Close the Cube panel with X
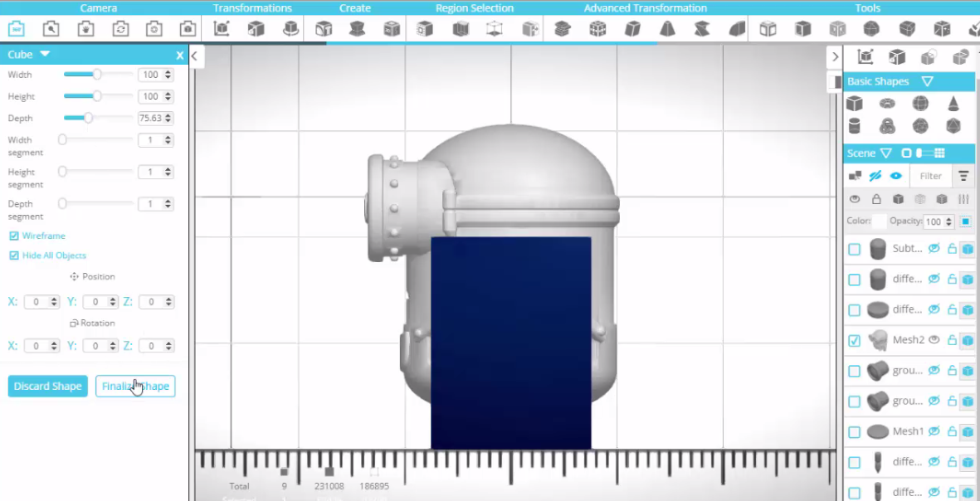The height and width of the screenshot is (501, 980). pos(180,55)
